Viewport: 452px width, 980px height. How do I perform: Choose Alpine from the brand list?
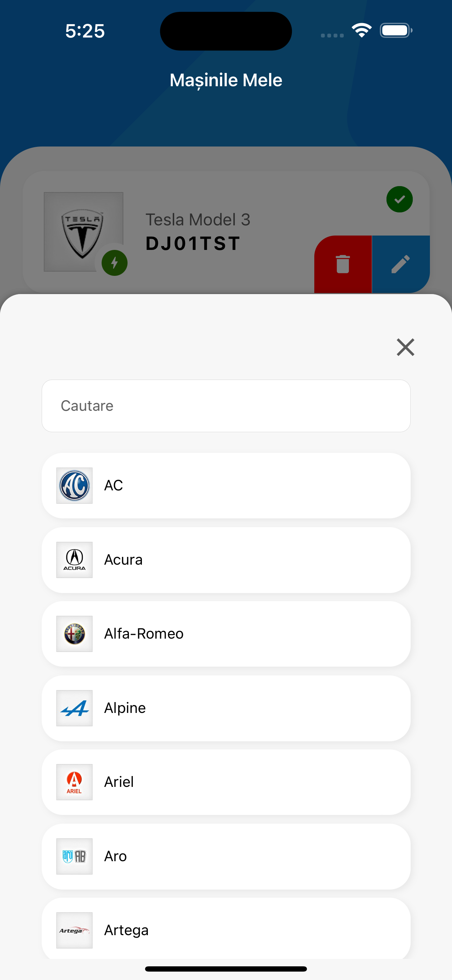[125, 708]
